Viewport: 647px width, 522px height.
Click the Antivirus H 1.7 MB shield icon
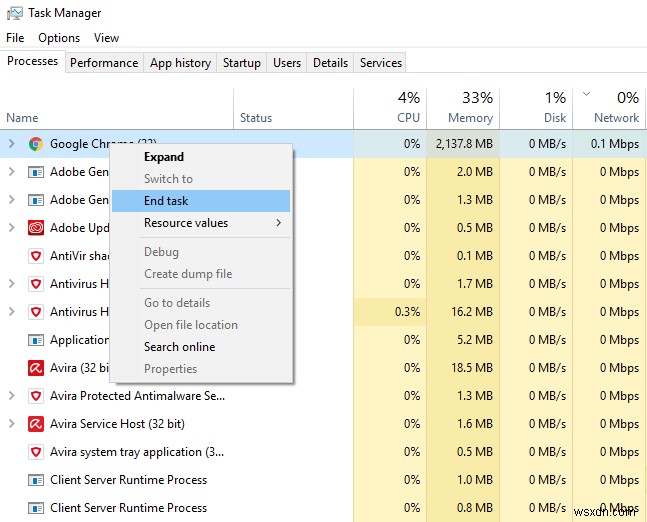[36, 284]
